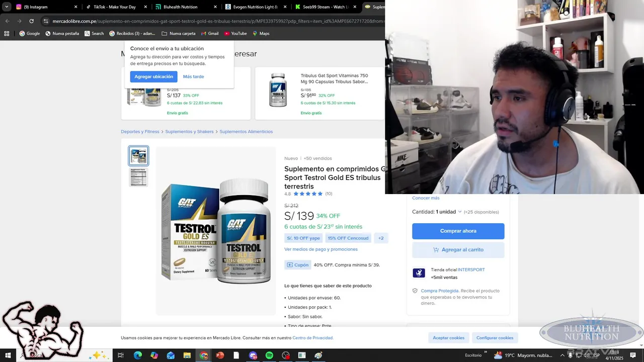Open the Google bookmark

[x=29, y=34]
